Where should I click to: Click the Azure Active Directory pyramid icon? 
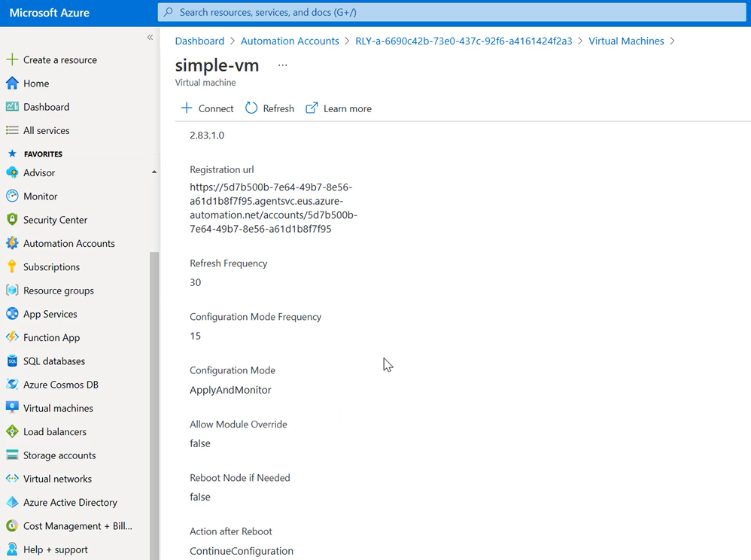pyautogui.click(x=12, y=502)
